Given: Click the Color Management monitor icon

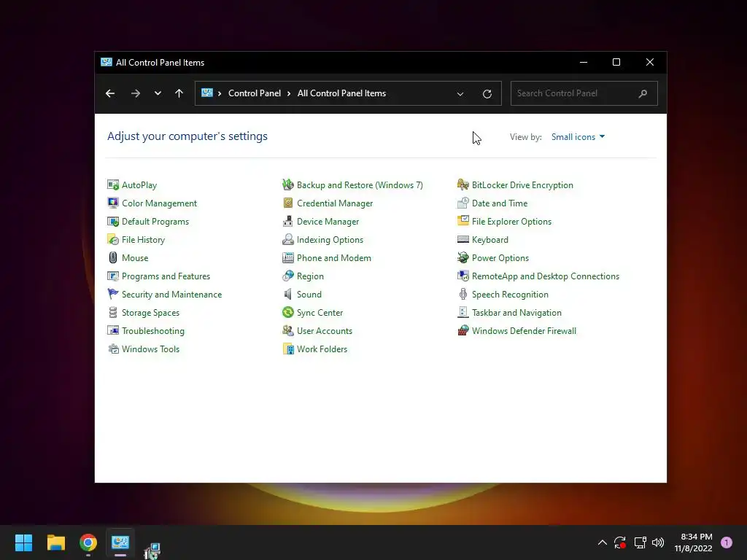Looking at the screenshot, I should tap(113, 203).
